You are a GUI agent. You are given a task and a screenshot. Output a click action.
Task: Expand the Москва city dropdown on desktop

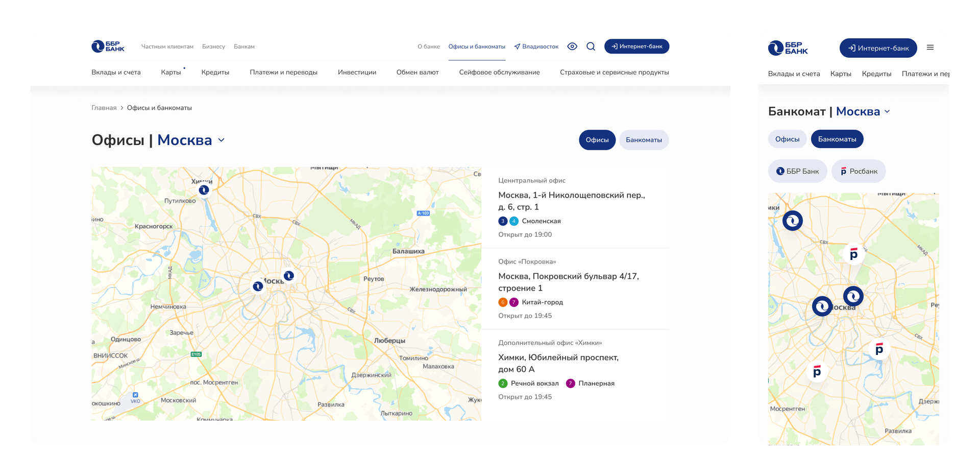pos(222,140)
